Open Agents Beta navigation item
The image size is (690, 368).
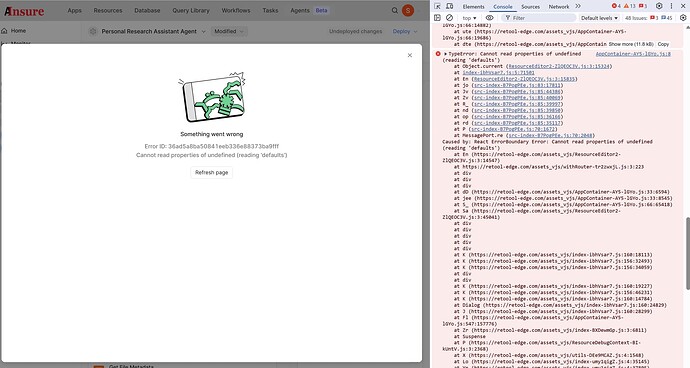pyautogui.click(x=309, y=10)
